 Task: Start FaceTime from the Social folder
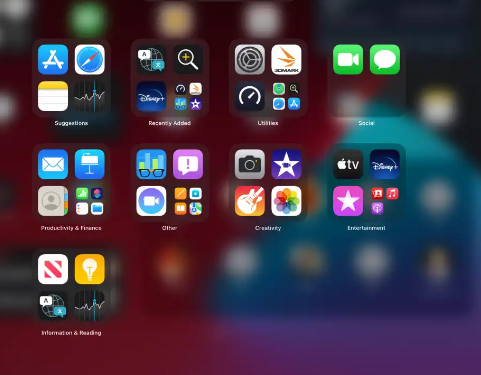(348, 60)
